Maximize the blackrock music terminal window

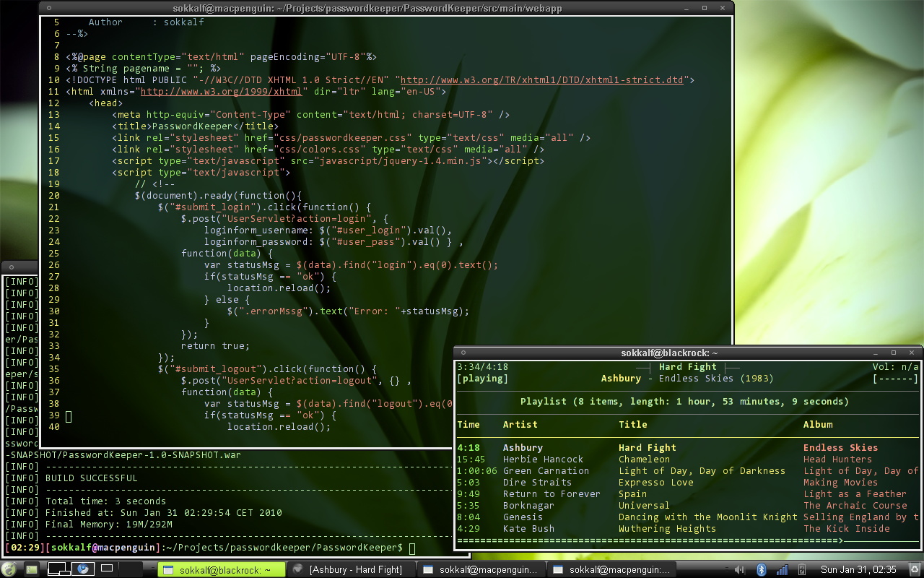pos(893,353)
